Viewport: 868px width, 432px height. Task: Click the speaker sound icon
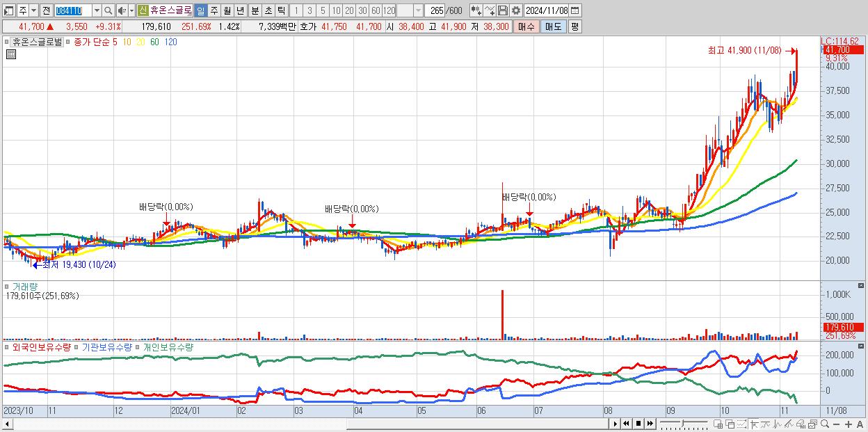click(x=121, y=11)
